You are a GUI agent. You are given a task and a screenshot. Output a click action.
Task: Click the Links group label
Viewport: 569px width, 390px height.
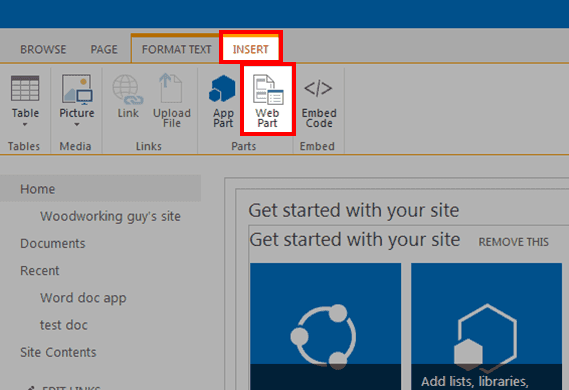(149, 146)
